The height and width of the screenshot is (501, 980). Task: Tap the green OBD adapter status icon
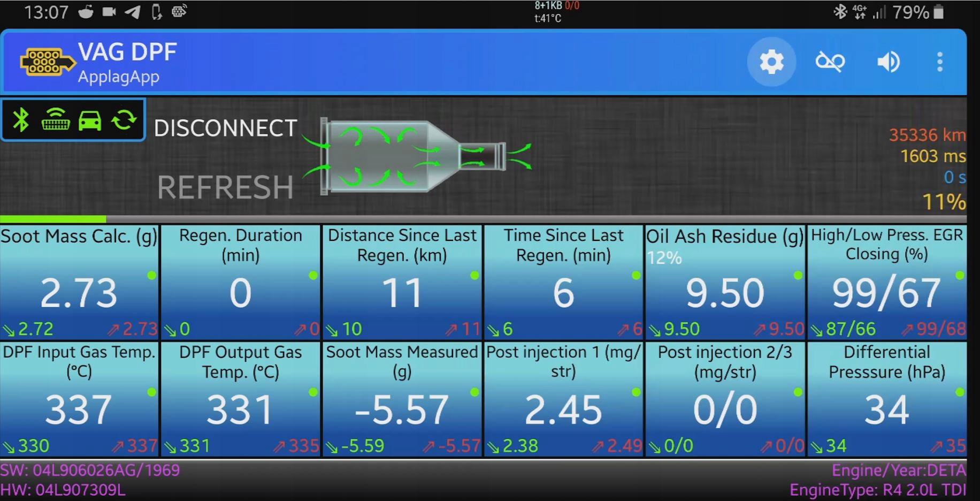(56, 120)
